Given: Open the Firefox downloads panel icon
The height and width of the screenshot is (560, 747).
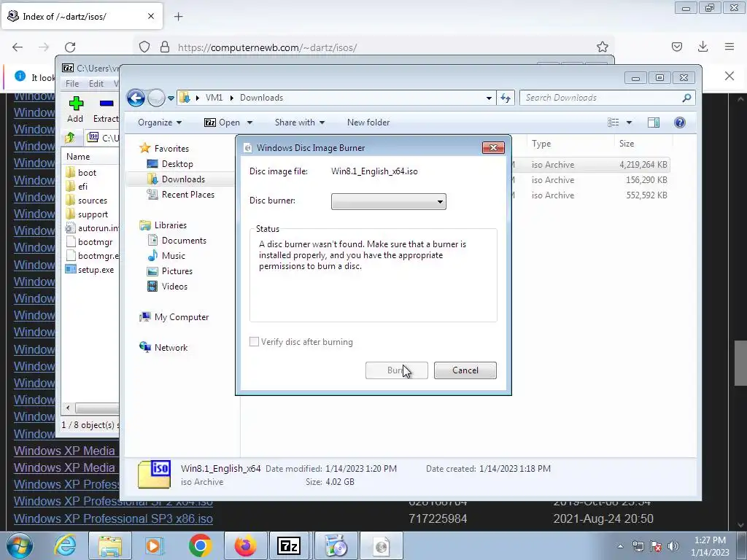Looking at the screenshot, I should click(x=703, y=47).
